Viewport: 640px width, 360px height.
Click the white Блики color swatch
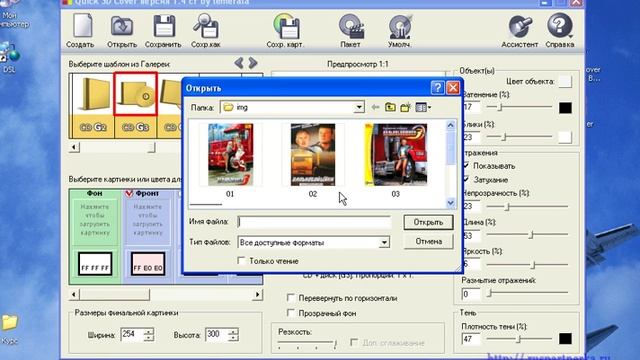(565, 137)
